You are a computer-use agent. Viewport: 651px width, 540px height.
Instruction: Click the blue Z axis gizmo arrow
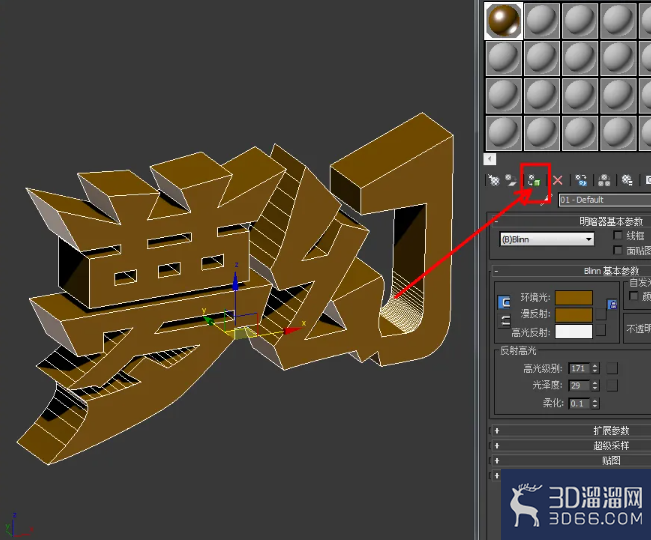click(x=235, y=281)
